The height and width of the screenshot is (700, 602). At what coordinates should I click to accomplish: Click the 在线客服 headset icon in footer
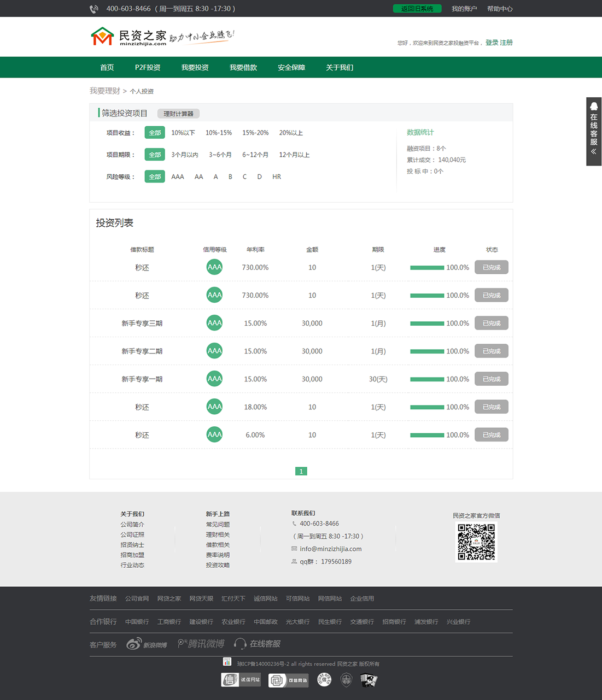(240, 644)
